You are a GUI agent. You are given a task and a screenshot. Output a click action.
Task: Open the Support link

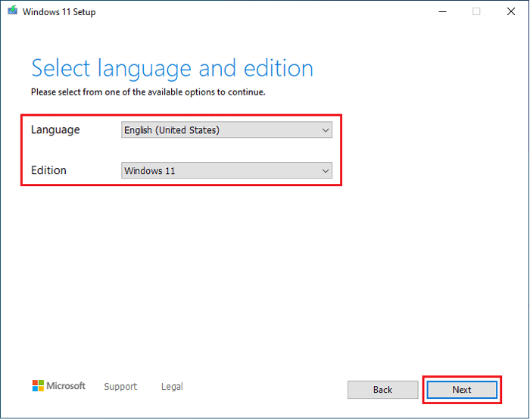(x=120, y=386)
